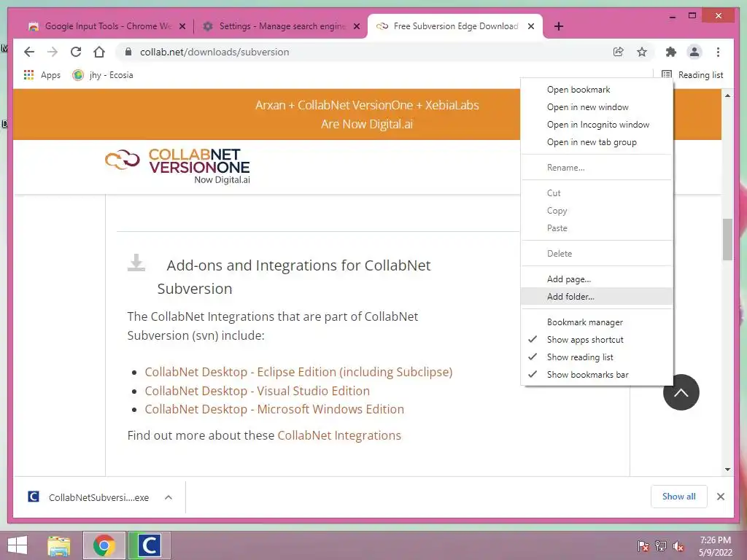Click the scrollbar up arrow
The height and width of the screenshot is (560, 747).
(x=727, y=96)
